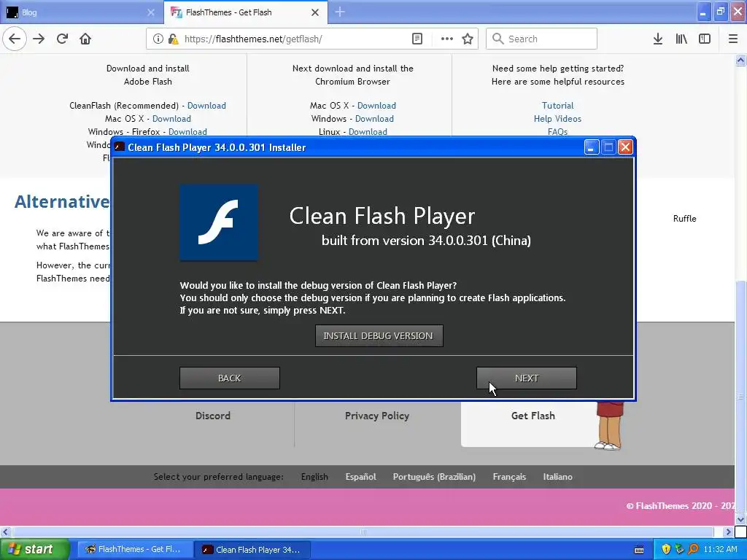Select Clean Flash Player taskbar button
Image resolution: width=747 pixels, height=560 pixels.
252,549
